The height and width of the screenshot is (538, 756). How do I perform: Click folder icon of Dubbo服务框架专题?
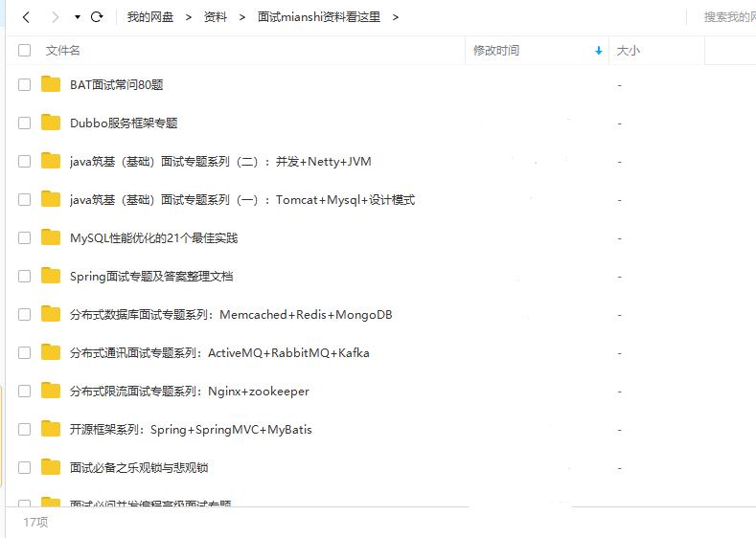(51, 123)
